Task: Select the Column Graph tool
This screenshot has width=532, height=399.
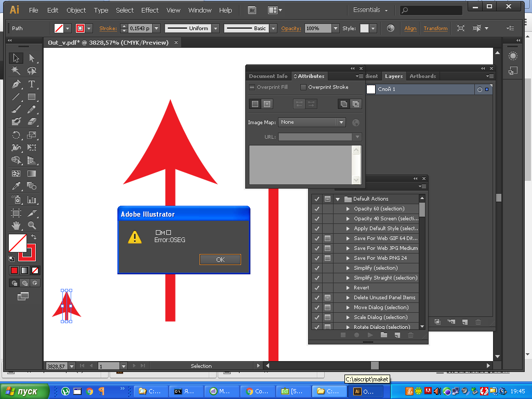Action: 32,199
